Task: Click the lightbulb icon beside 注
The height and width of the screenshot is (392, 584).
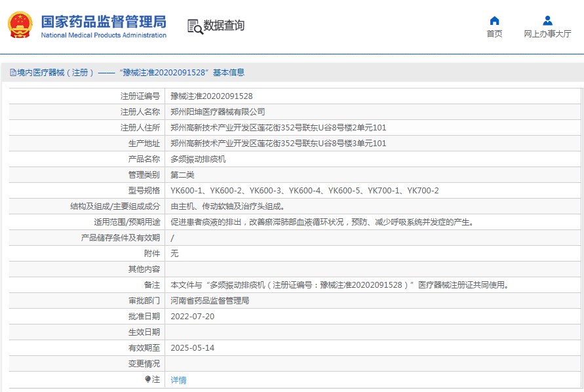Action: click(x=148, y=380)
